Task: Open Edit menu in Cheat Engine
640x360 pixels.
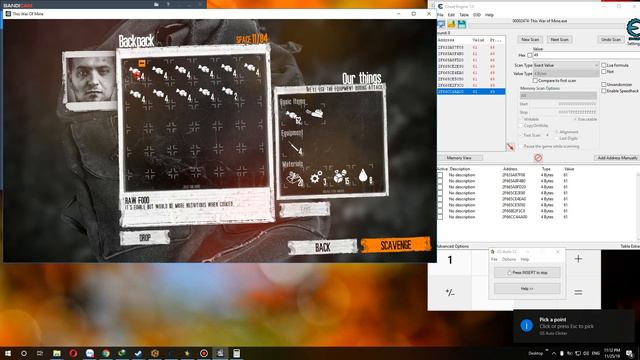Action: [451, 15]
